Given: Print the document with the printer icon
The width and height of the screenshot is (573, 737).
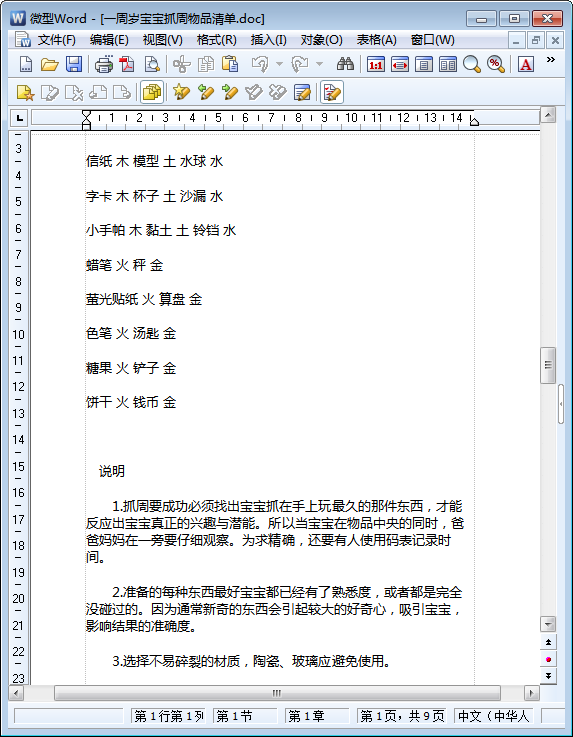Looking at the screenshot, I should (104, 64).
